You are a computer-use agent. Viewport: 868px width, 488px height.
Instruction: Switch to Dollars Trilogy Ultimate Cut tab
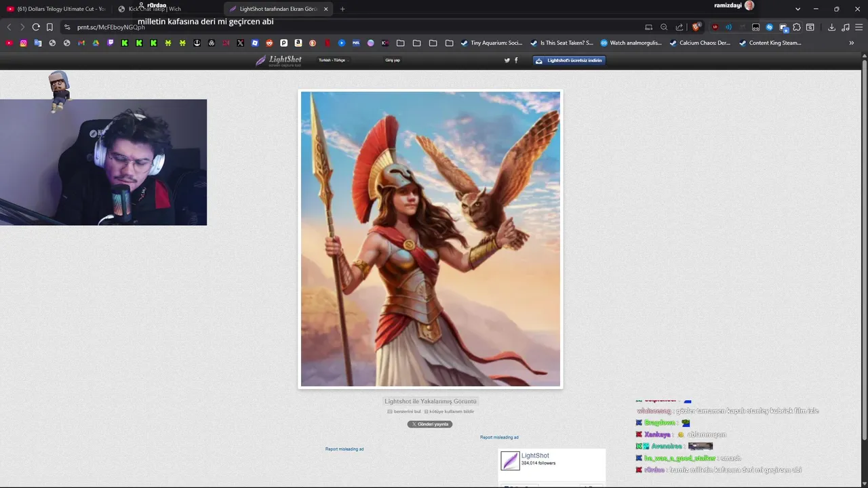56,9
